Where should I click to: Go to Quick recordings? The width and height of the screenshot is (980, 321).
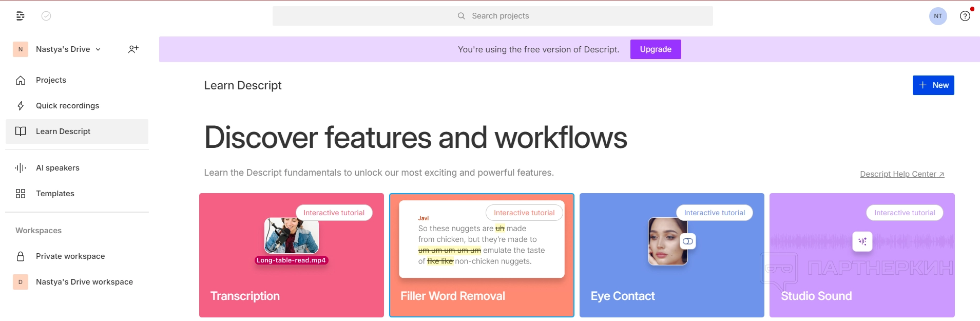coord(77,106)
